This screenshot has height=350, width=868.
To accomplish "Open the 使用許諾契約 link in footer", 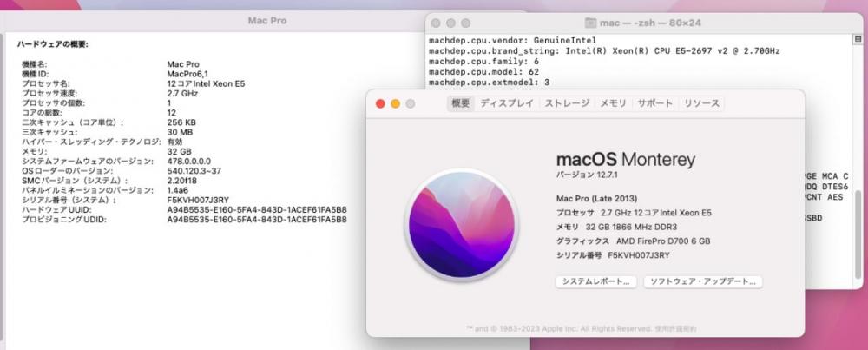I will click(x=676, y=329).
